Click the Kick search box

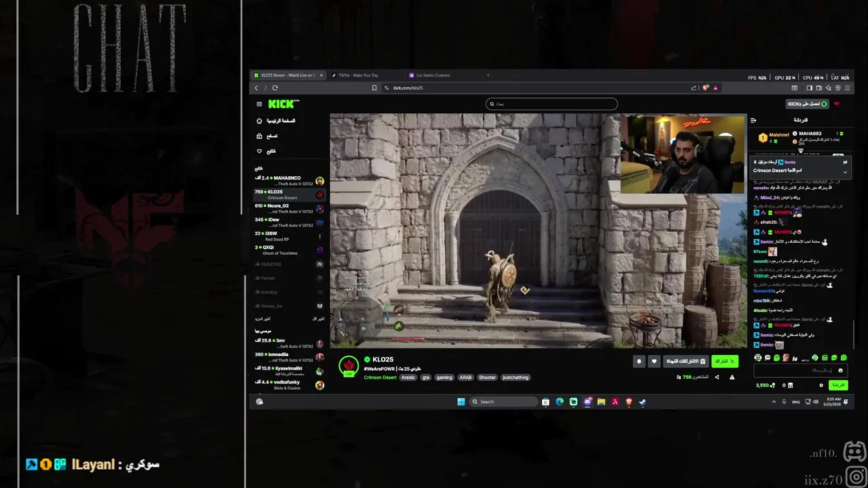pos(551,104)
